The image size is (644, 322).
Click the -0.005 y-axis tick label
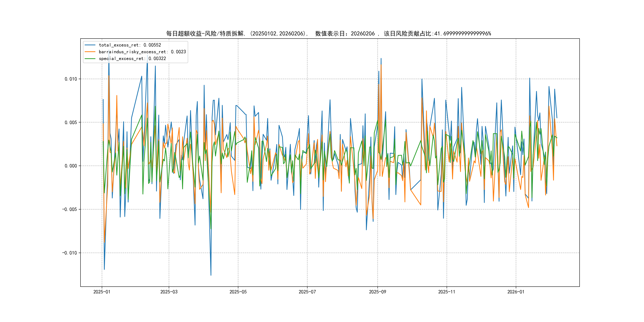coord(70,209)
